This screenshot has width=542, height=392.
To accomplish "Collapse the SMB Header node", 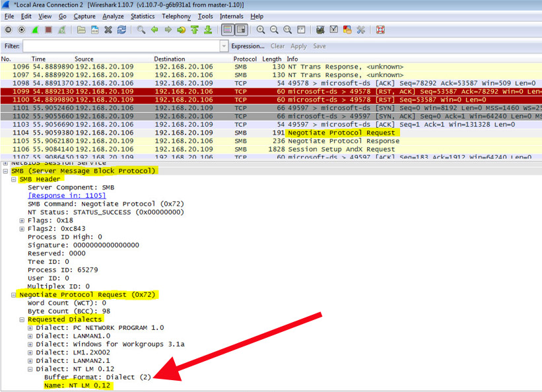I will tap(14, 180).
